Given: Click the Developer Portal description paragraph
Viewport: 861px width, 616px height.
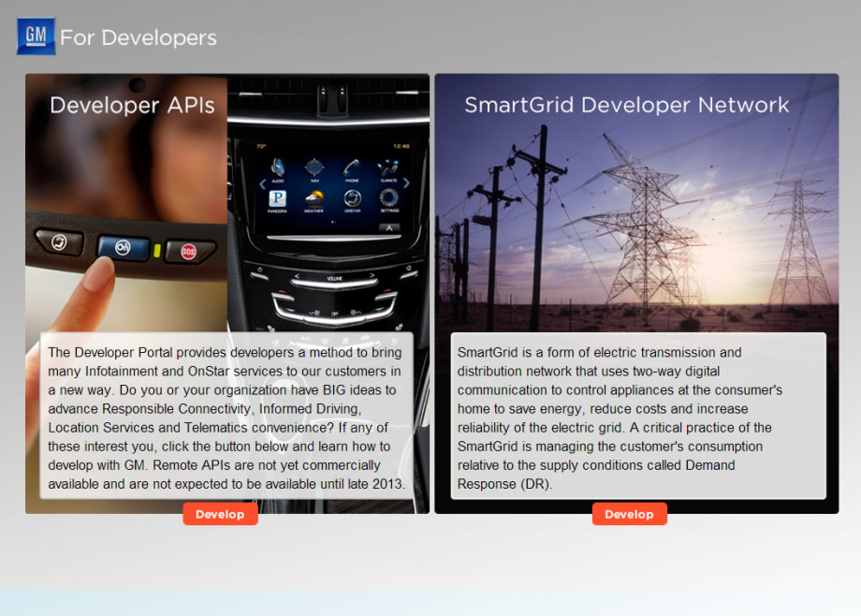Looking at the screenshot, I should pyautogui.click(x=226, y=418).
